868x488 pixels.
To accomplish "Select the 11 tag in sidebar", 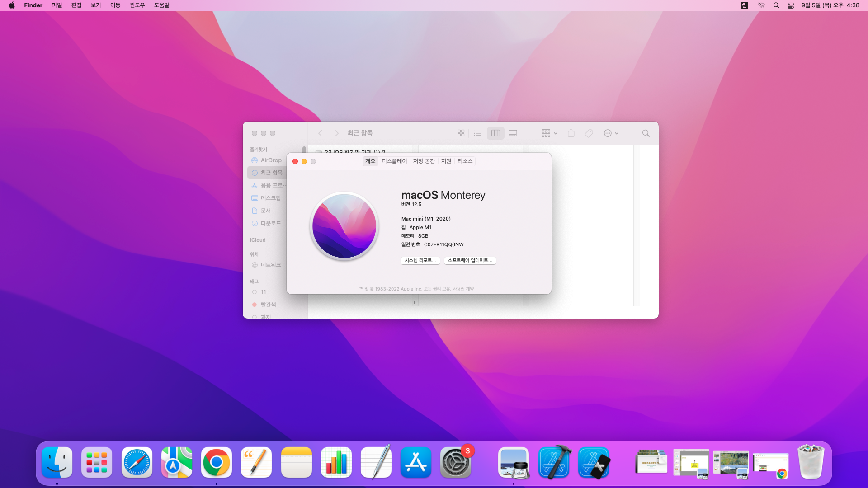I will (x=267, y=292).
